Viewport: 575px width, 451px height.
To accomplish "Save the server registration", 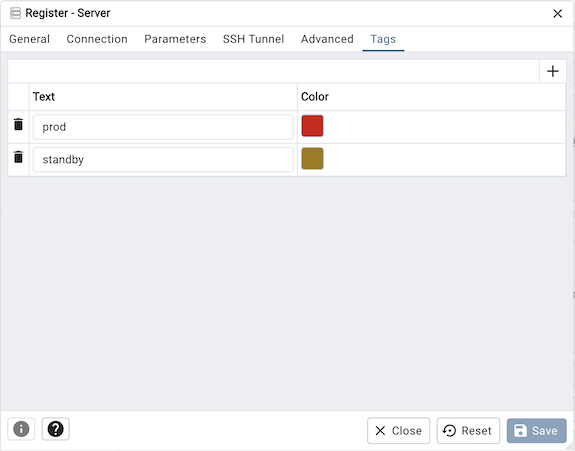I will point(536,430).
